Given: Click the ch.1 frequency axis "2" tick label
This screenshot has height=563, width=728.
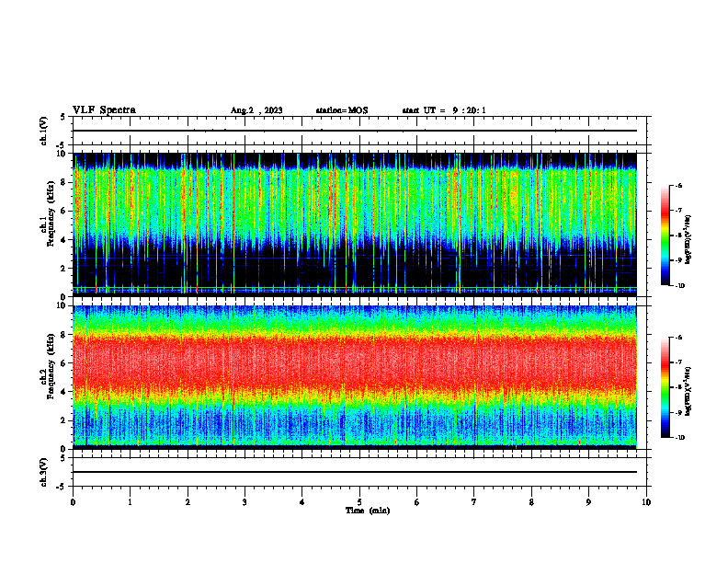Looking at the screenshot, I should 63,268.
